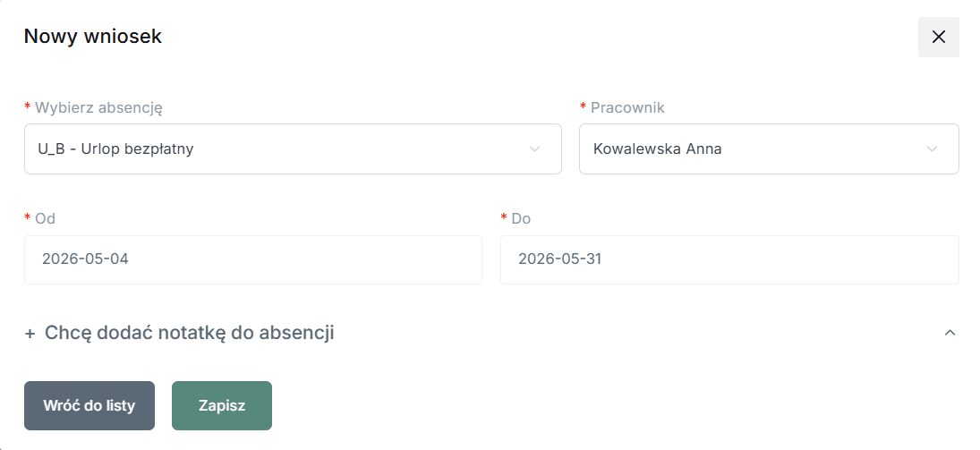Click the plus icon beside the note section
Screen dimensions: 980x450
point(30,334)
